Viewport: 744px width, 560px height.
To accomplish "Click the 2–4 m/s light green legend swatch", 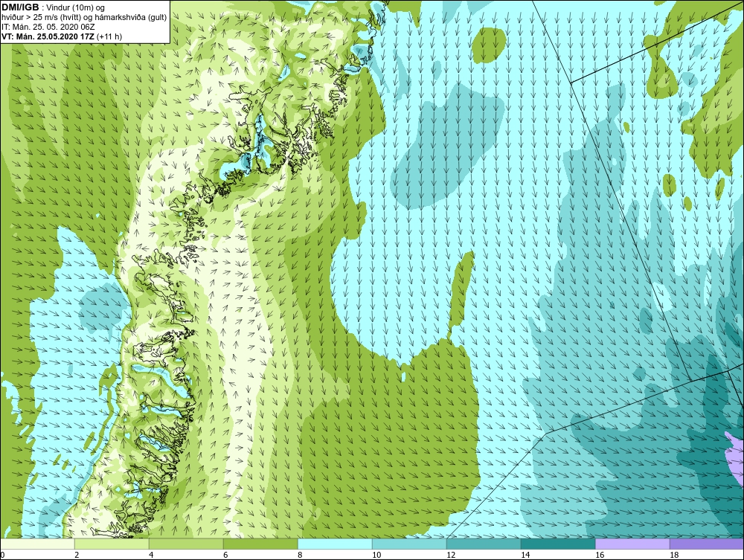I will pyautogui.click(x=112, y=544).
